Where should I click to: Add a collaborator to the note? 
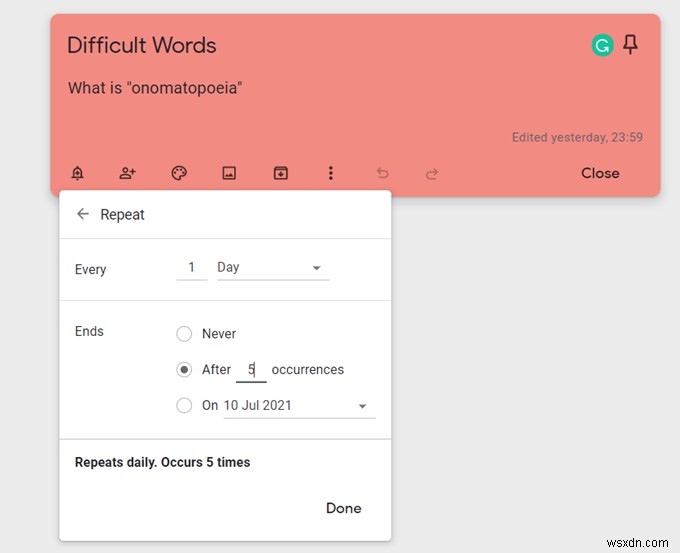tap(128, 173)
